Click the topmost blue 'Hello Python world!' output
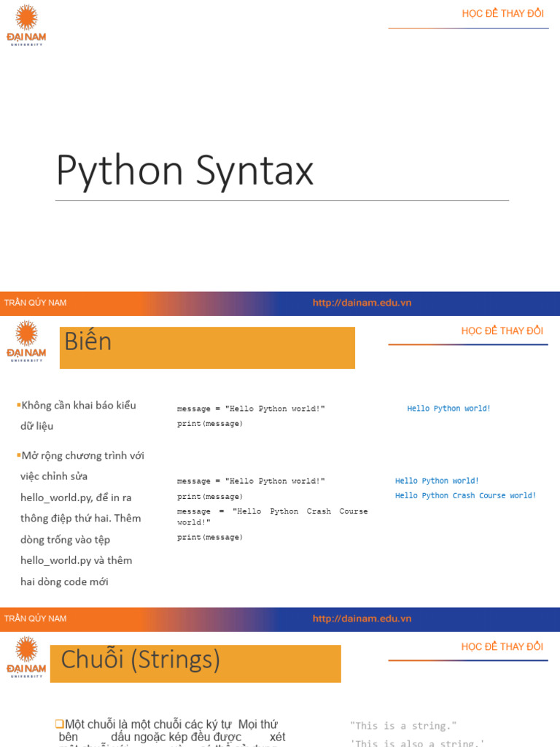This screenshot has width=560, height=747. click(448, 409)
